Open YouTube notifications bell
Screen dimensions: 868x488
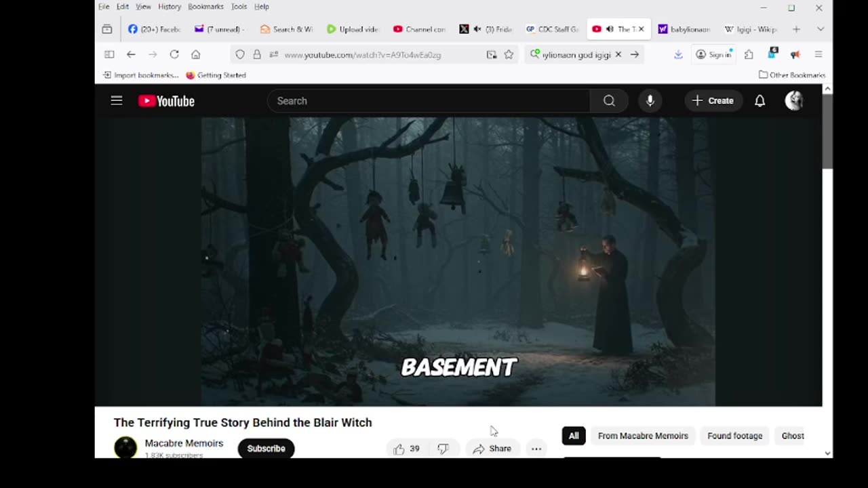pyautogui.click(x=760, y=101)
